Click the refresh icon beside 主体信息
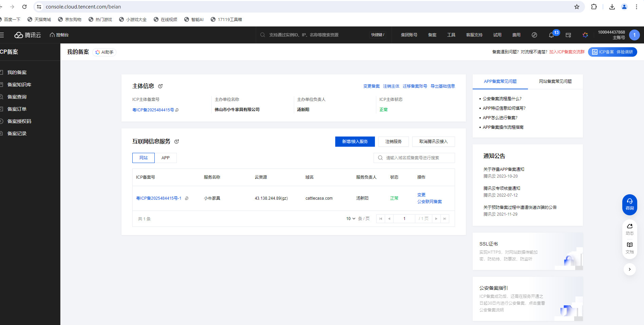644x325 pixels. coord(160,86)
